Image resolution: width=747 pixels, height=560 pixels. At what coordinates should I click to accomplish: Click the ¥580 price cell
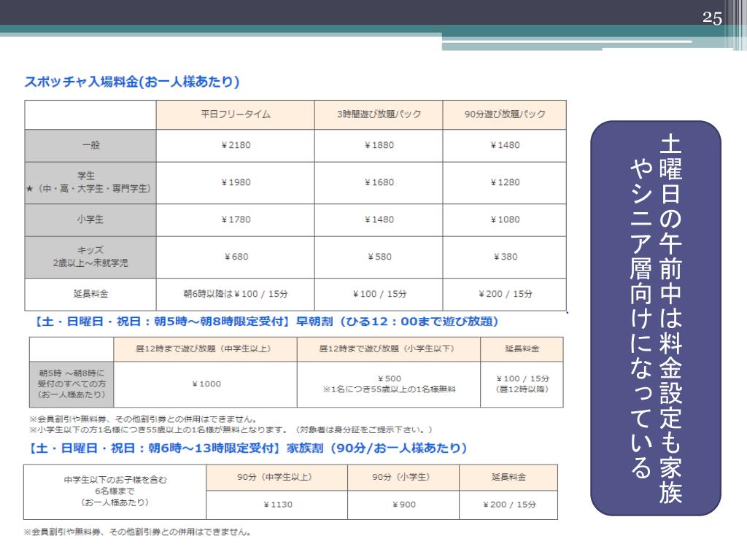click(379, 257)
